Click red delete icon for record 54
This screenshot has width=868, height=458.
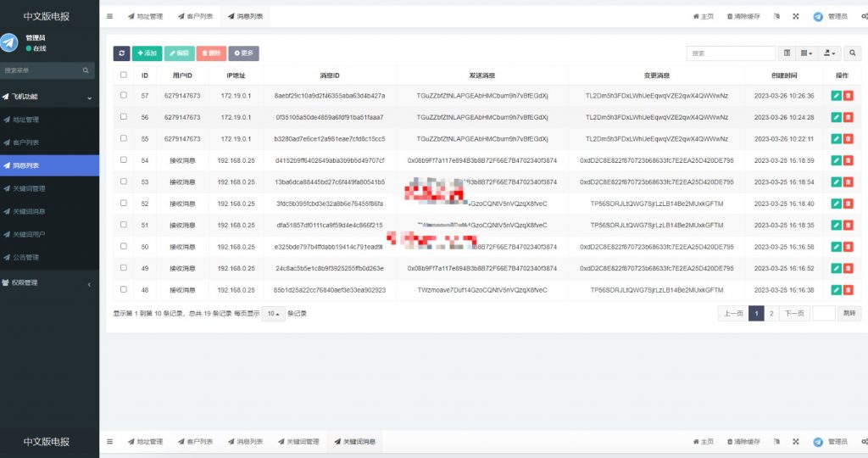(x=849, y=159)
